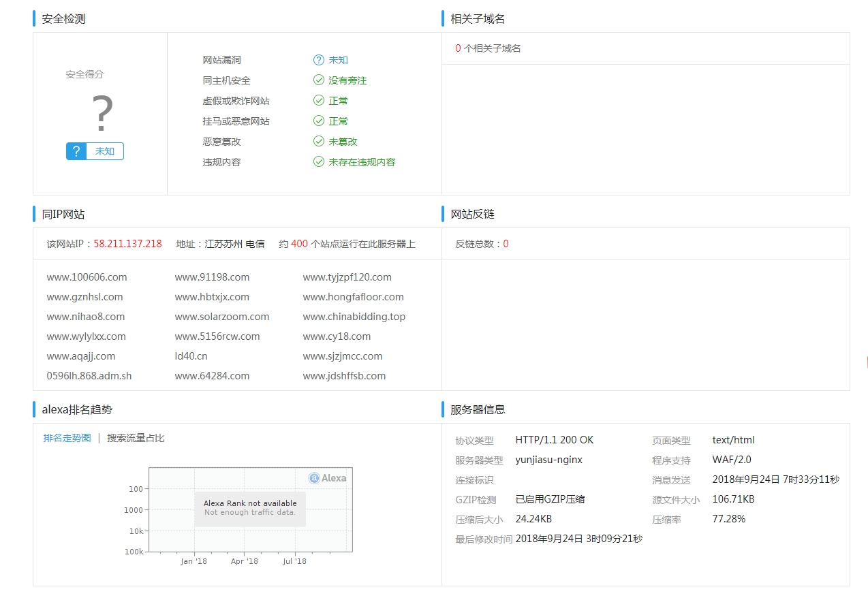Screen dimensions: 868x600
Task: Switch to the 排名走势图 tab
Action: click(67, 438)
